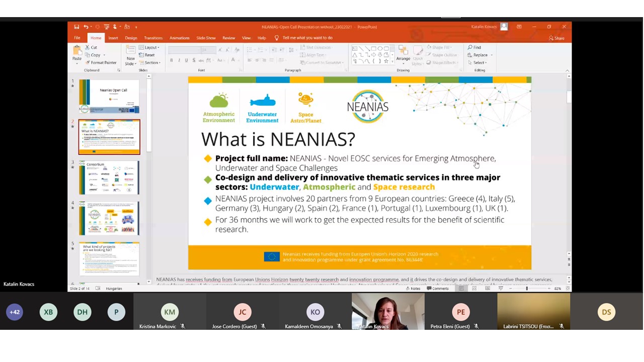This screenshot has width=644, height=362.
Task: Open slide 5 thumbnail in panel
Action: (x=109, y=258)
